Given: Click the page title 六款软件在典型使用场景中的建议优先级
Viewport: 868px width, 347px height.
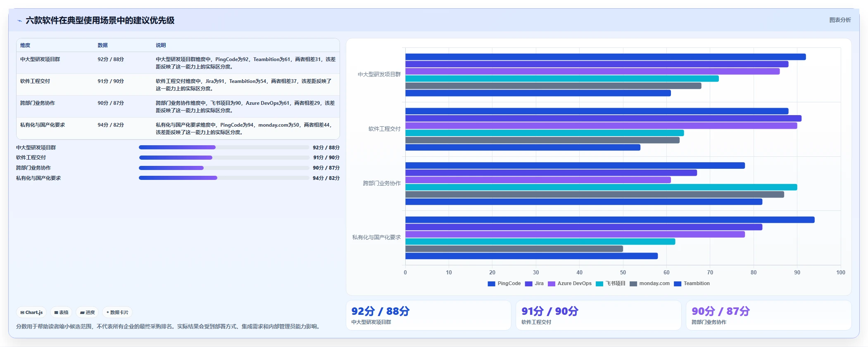Looking at the screenshot, I should click(x=100, y=20).
